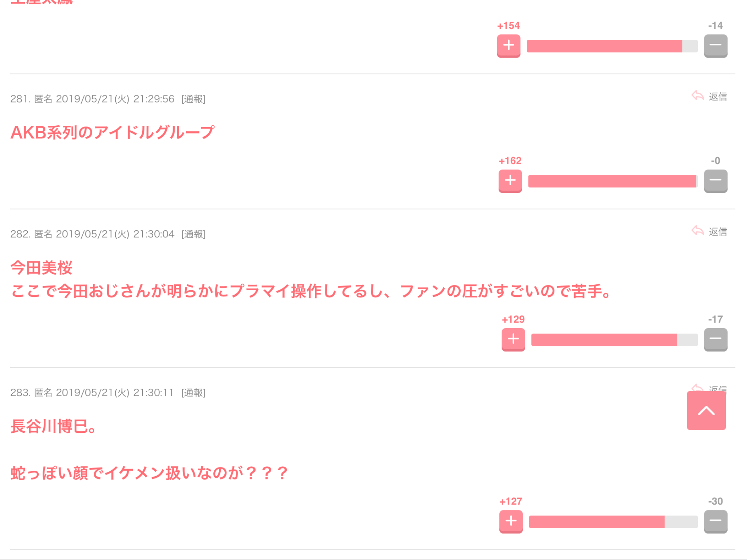Upvote comment 282 about 今田美桜
Viewport: 747px width, 560px height.
513,339
